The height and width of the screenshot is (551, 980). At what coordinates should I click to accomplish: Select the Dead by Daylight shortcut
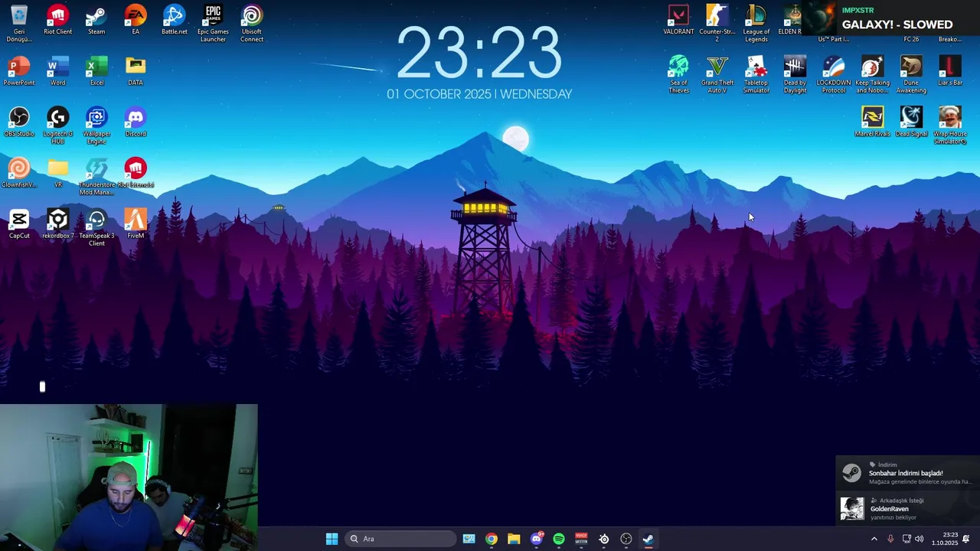coord(795,75)
